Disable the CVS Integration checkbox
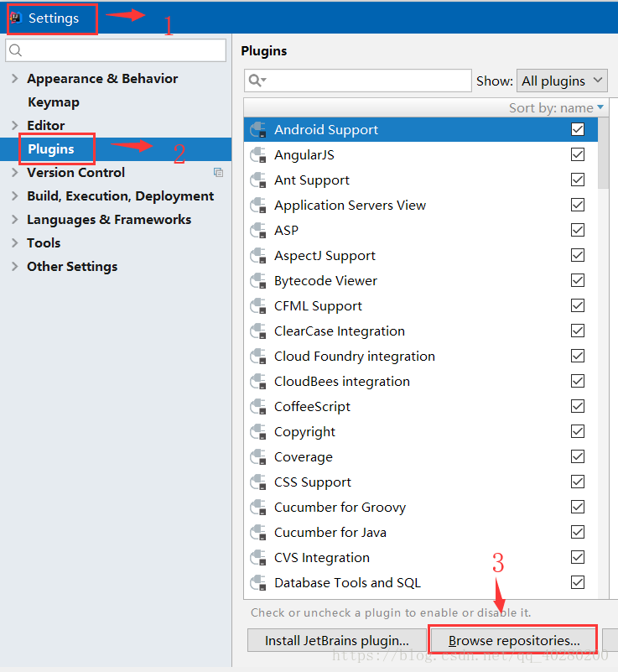618x672 pixels. point(577,557)
